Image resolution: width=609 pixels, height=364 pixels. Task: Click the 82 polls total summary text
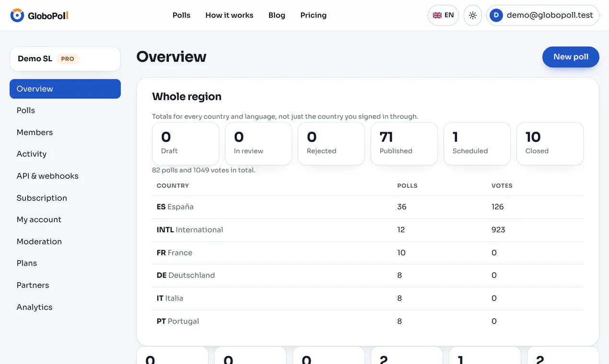pos(204,170)
